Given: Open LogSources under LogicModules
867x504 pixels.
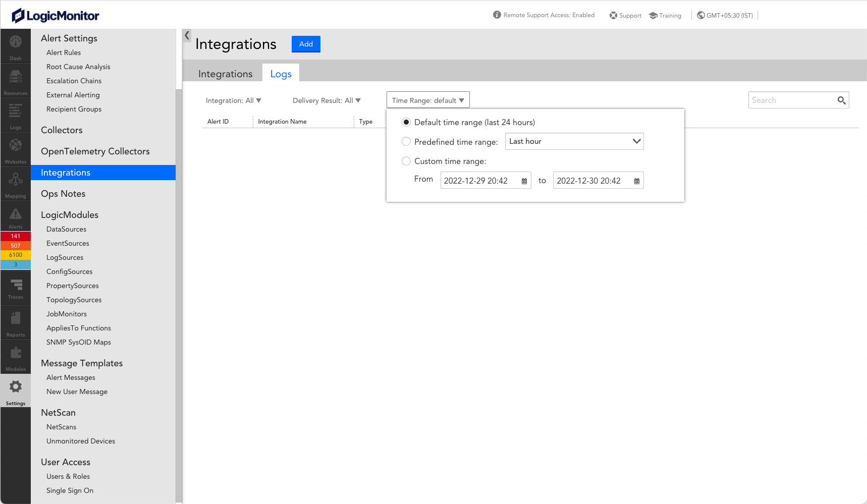Looking at the screenshot, I should 65,257.
